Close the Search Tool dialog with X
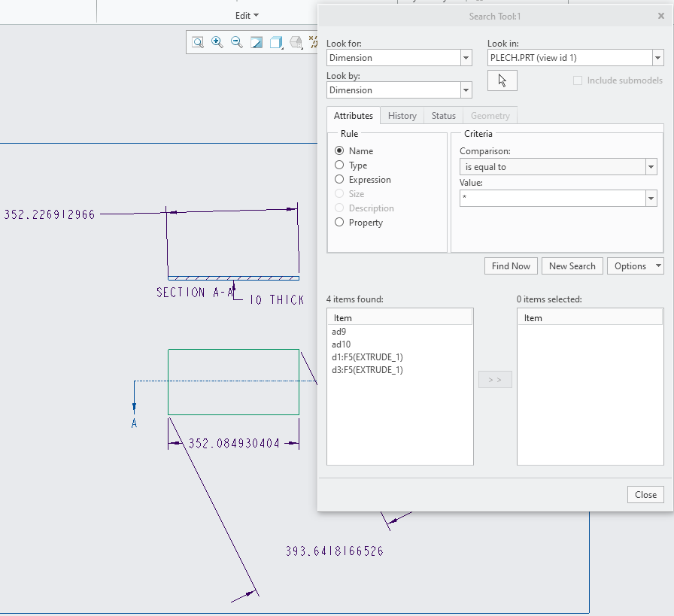The width and height of the screenshot is (674, 616). (x=661, y=16)
